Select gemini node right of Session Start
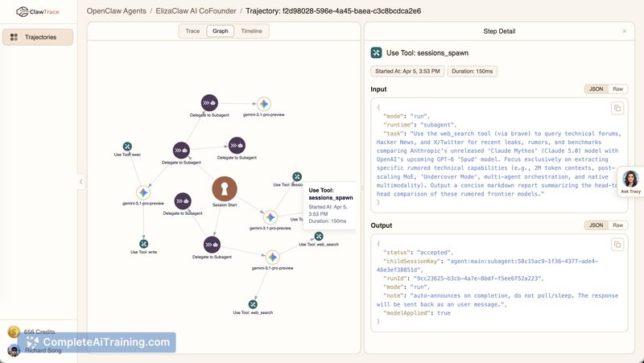 point(270,217)
